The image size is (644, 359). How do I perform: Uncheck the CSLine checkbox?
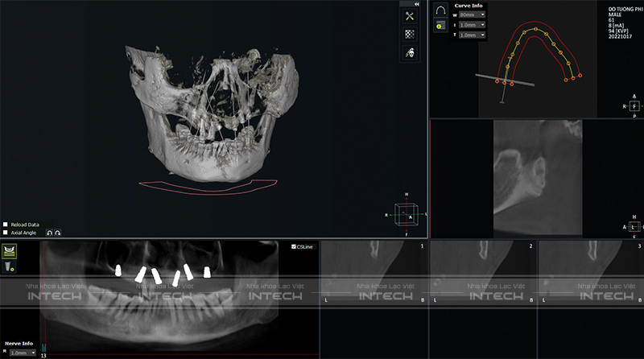(294, 247)
